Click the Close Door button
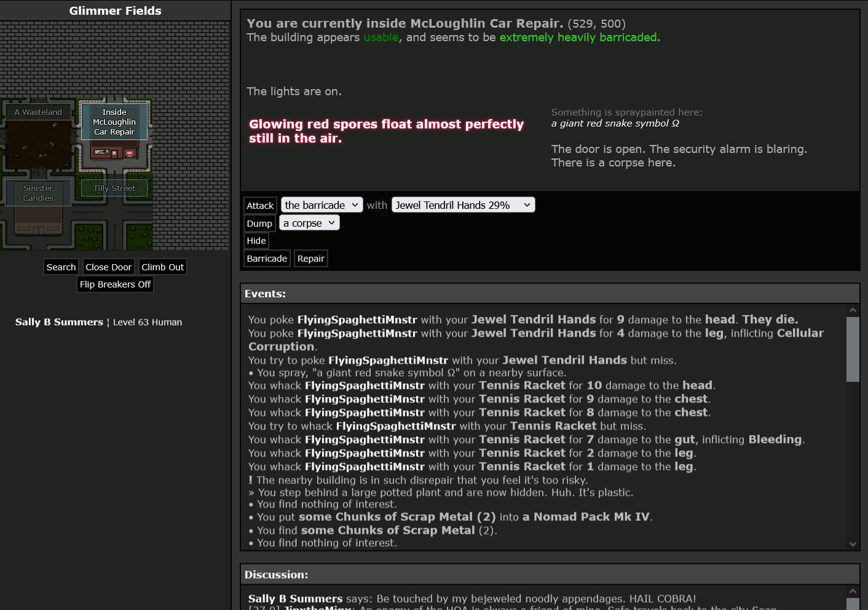The image size is (868, 610). tap(108, 267)
